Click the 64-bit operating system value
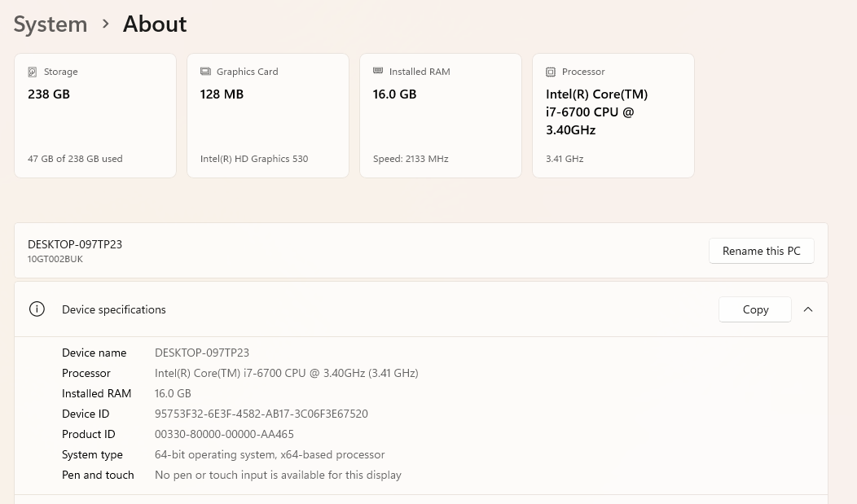Viewport: 857px width, 504px height. tap(270, 454)
